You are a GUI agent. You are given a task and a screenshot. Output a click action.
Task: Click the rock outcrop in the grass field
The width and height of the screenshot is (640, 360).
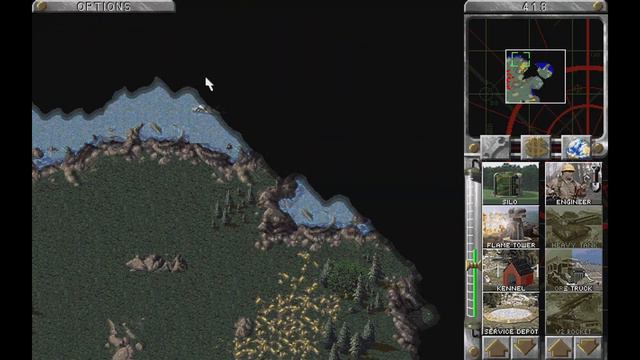[156, 263]
